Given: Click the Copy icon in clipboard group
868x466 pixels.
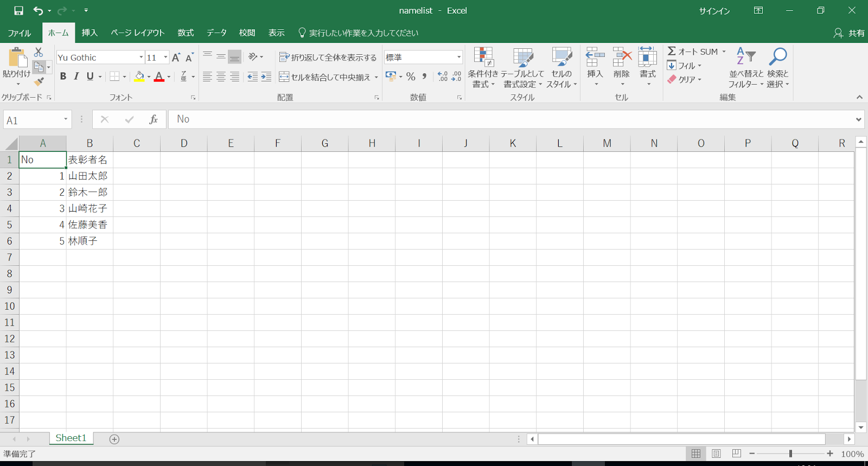Looking at the screenshot, I should pos(39,67).
